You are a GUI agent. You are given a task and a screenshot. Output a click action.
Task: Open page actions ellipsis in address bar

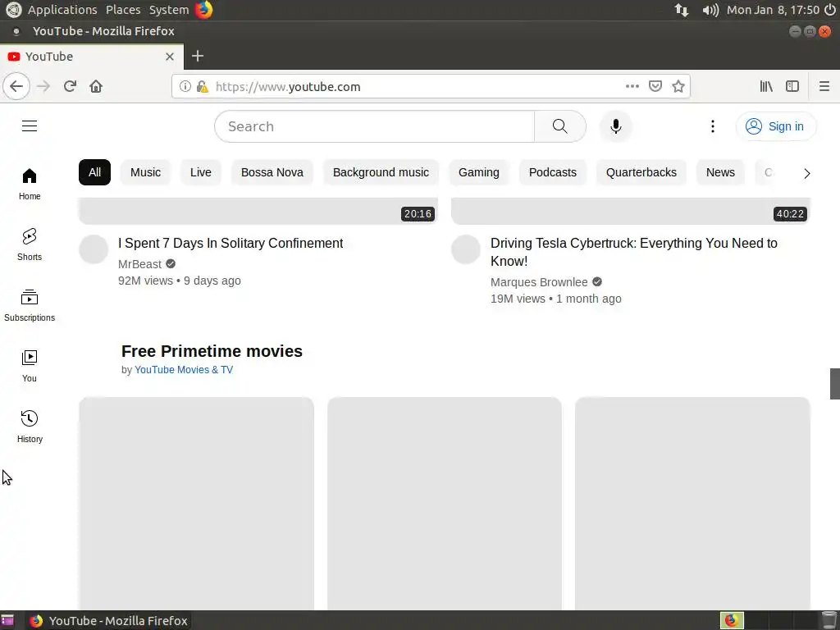click(632, 86)
